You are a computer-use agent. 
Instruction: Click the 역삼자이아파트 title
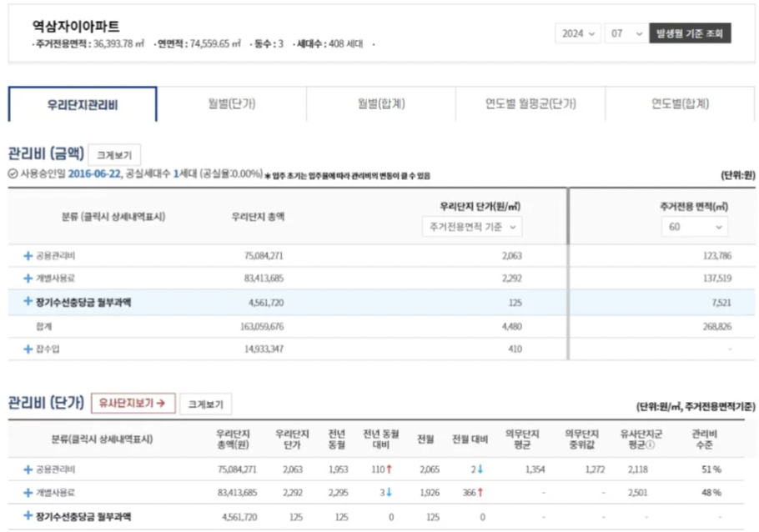point(76,26)
